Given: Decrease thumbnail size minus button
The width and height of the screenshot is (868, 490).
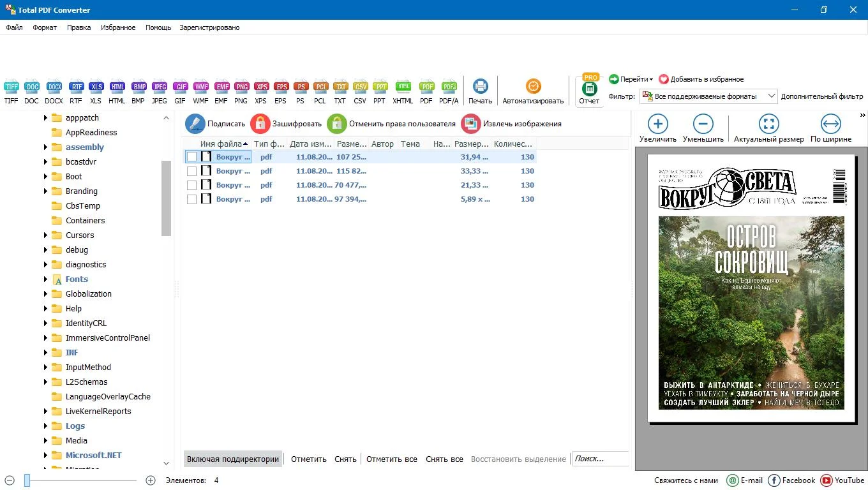Looking at the screenshot, I should [x=10, y=480].
